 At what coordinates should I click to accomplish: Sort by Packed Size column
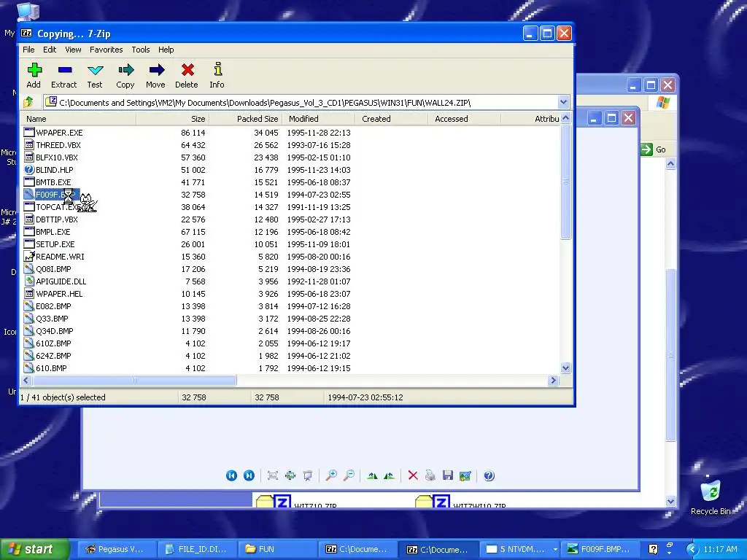click(245, 119)
